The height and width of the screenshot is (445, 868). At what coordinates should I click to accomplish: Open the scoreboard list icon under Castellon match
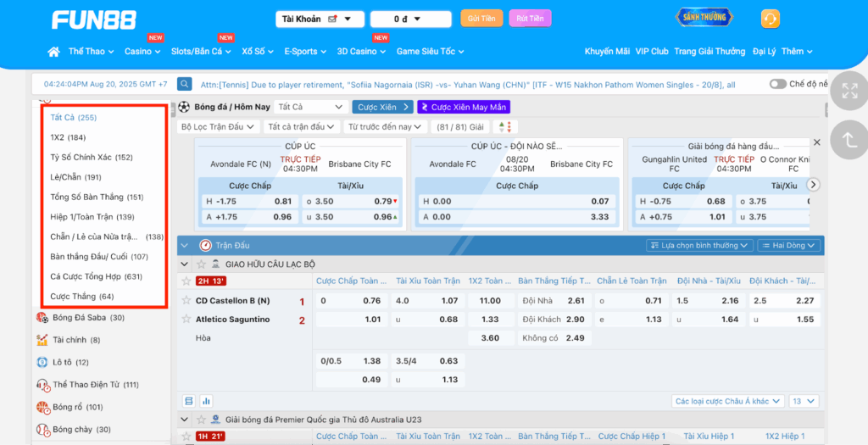pos(189,401)
